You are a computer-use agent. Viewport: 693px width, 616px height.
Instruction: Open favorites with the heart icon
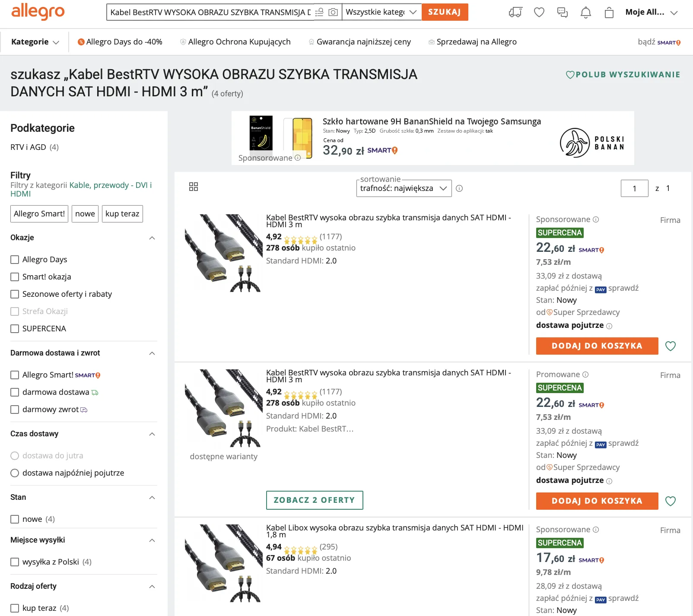(539, 13)
